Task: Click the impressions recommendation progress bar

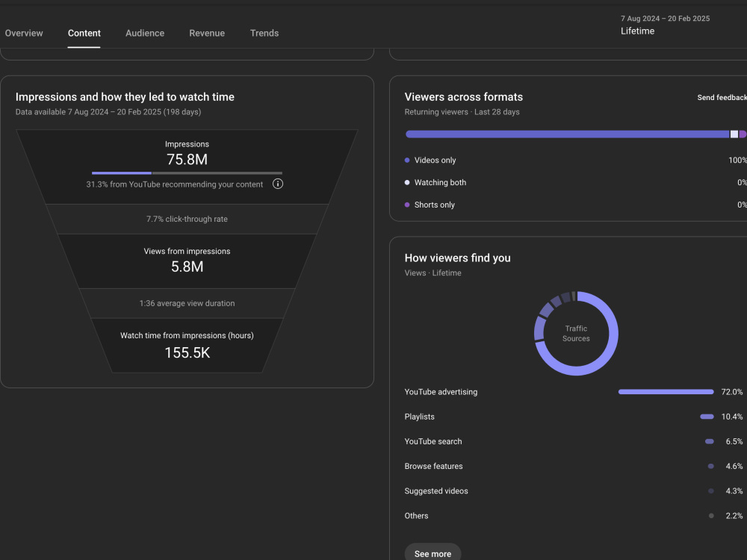Action: pyautogui.click(x=187, y=173)
